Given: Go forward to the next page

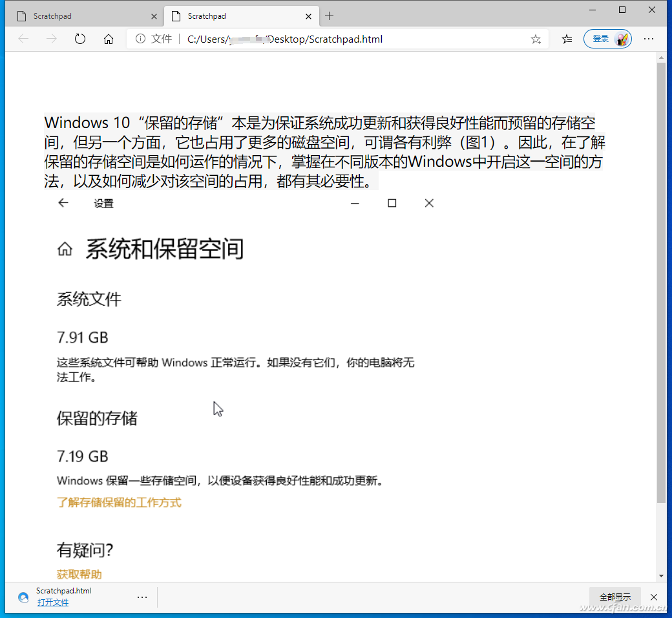Looking at the screenshot, I should click(x=52, y=39).
